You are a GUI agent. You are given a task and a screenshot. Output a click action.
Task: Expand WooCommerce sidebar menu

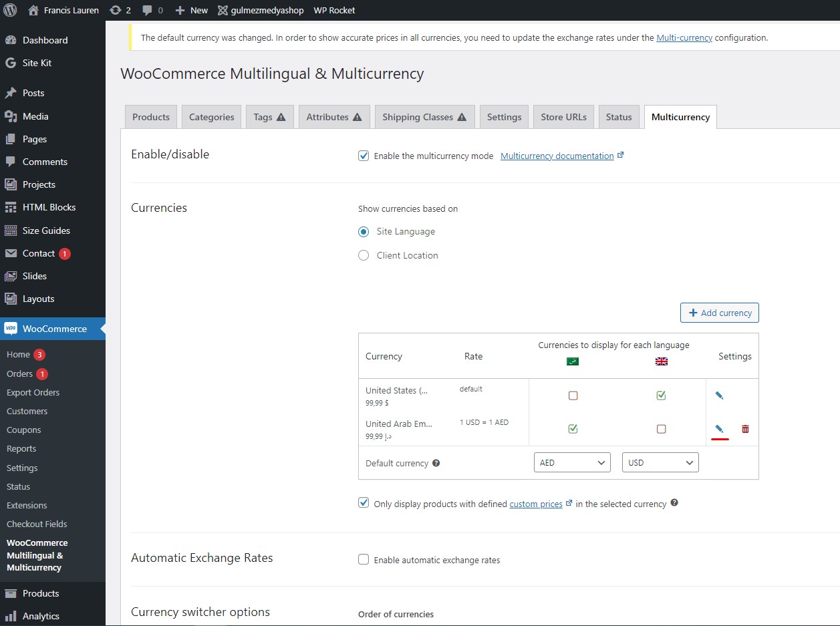pos(52,329)
